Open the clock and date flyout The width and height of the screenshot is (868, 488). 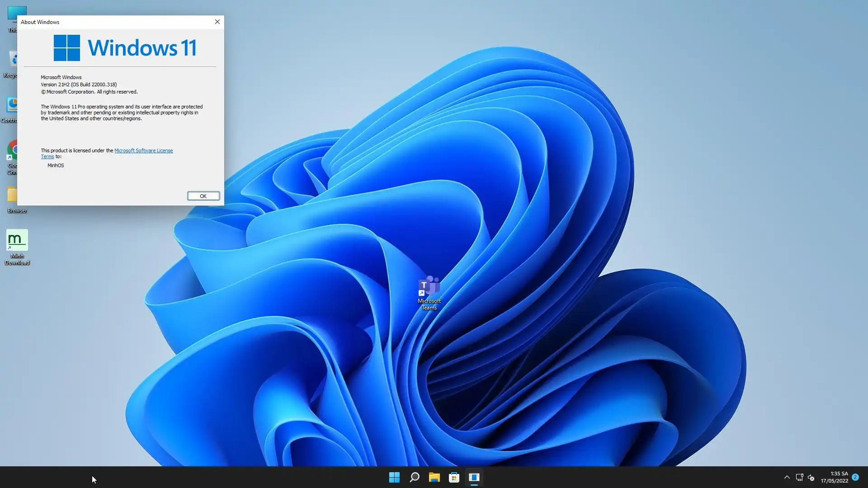(835, 477)
